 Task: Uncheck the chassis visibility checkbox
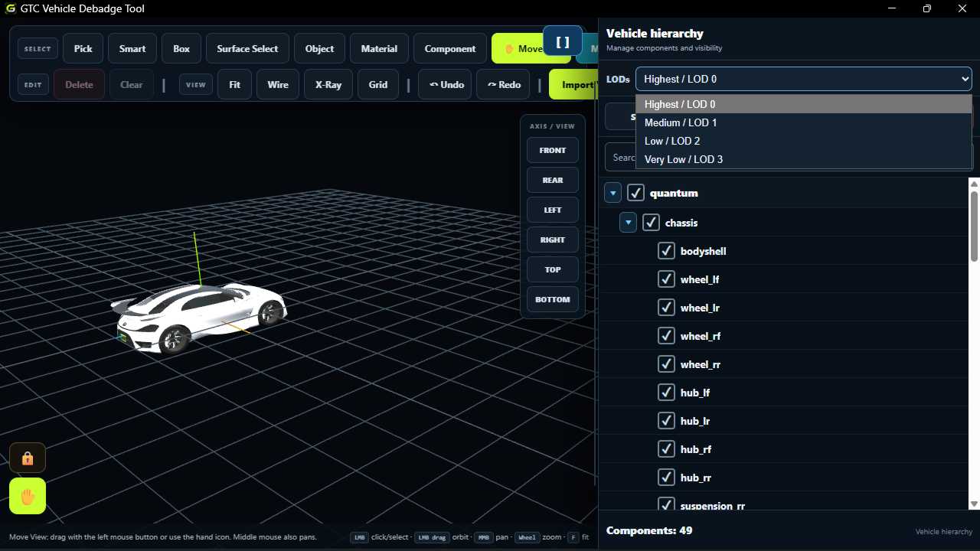[651, 223]
